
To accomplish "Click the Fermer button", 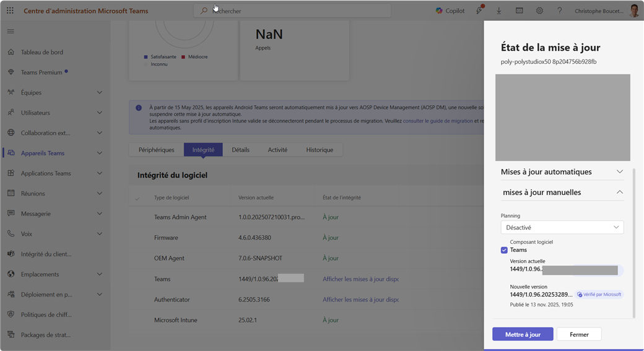I will [x=579, y=334].
